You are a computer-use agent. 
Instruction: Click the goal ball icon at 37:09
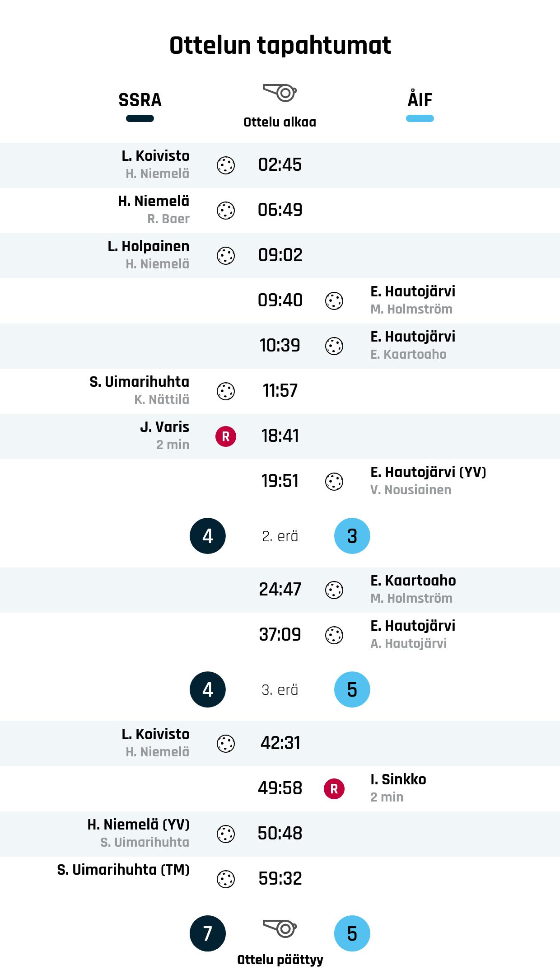[x=334, y=635]
